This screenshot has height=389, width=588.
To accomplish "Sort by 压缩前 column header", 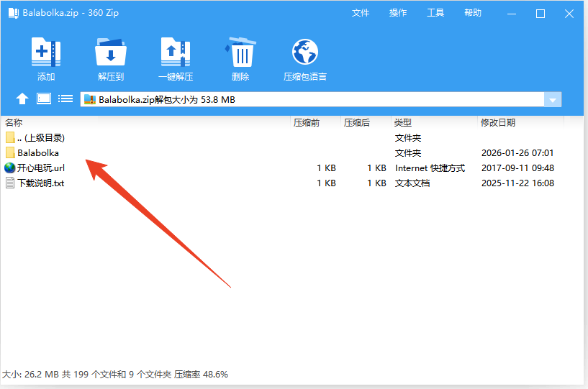I will 307,122.
